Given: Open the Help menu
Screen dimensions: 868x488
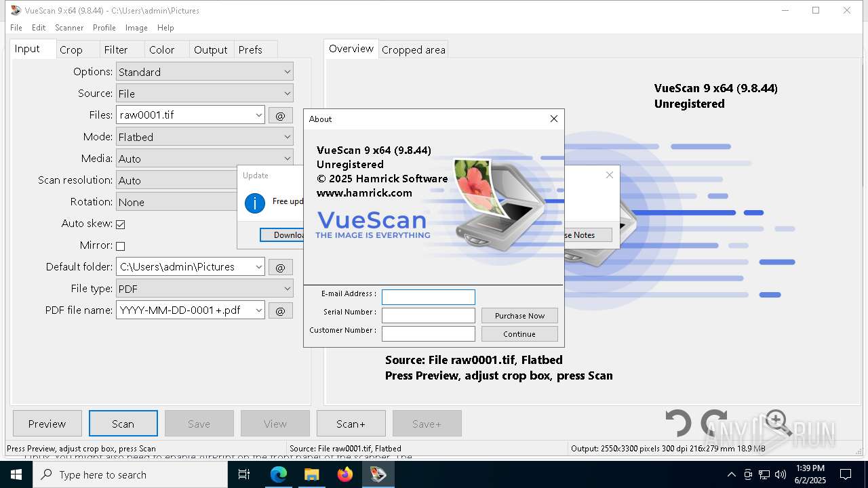Looking at the screenshot, I should 165,28.
